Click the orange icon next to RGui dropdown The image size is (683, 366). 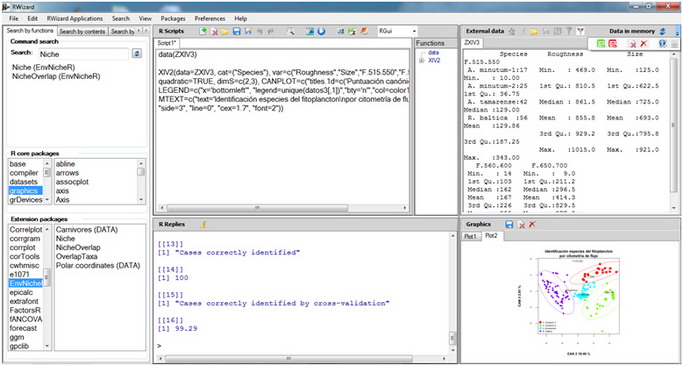point(364,31)
